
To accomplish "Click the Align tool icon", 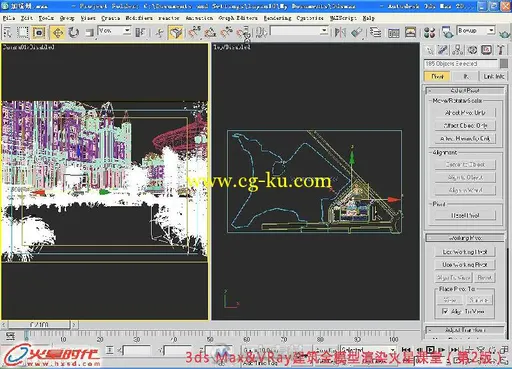I will click(356, 33).
